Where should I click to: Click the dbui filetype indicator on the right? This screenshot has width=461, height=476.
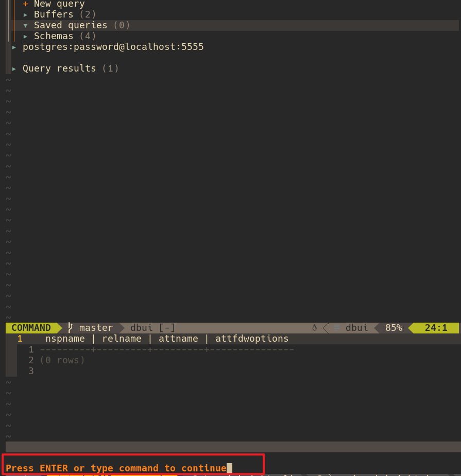pyautogui.click(x=356, y=327)
